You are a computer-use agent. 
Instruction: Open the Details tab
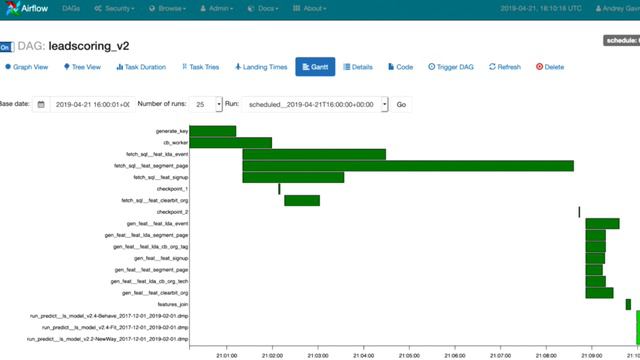[358, 67]
